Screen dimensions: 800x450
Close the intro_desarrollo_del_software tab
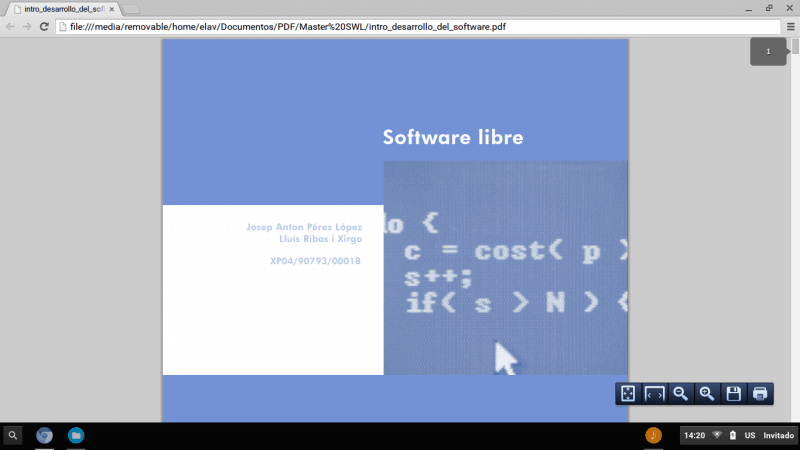tap(112, 9)
